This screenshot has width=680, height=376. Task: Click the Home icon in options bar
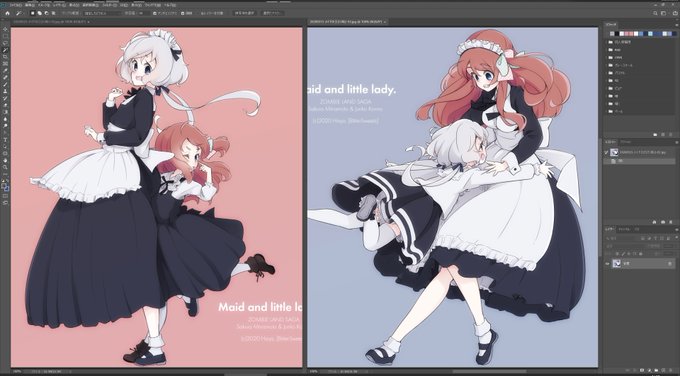[7, 13]
